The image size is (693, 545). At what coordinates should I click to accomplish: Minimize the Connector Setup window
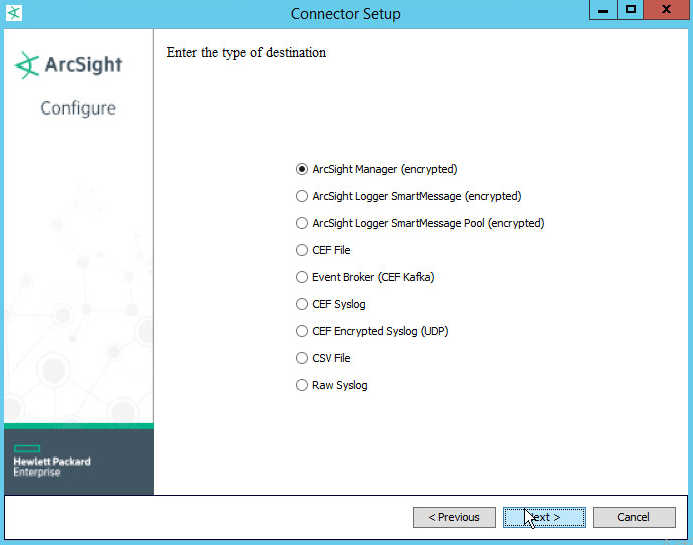pyautogui.click(x=601, y=11)
